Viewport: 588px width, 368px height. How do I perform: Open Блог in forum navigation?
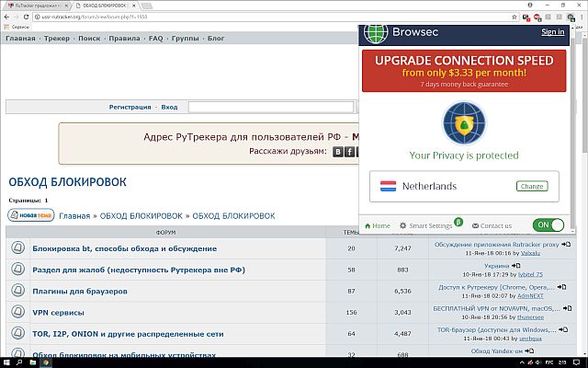[216, 39]
